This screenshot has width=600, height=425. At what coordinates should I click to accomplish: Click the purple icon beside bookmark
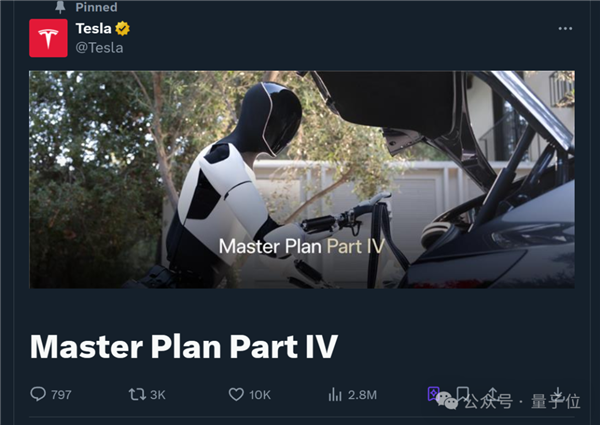tap(434, 394)
